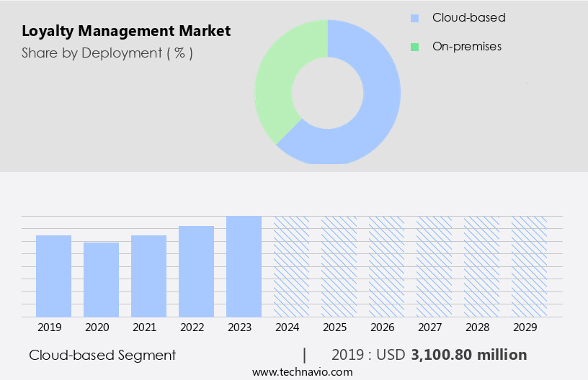Open the www.technavio.com link
588x380 pixels.
coord(303,372)
